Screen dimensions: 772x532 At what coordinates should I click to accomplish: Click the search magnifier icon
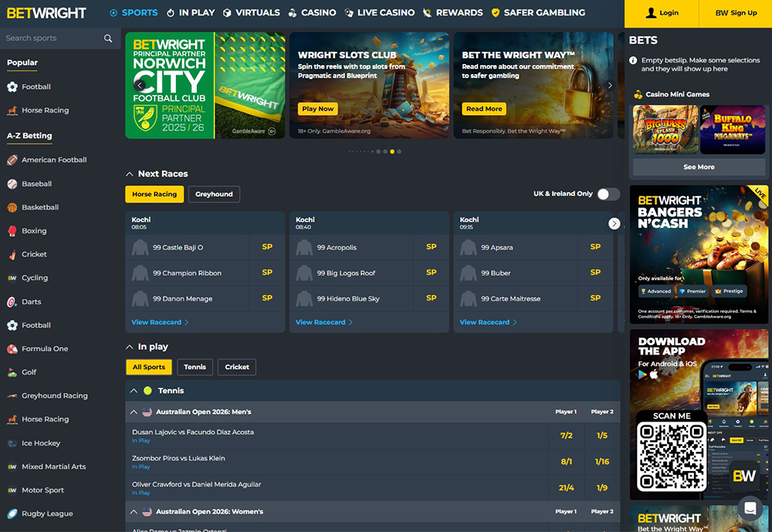point(108,38)
